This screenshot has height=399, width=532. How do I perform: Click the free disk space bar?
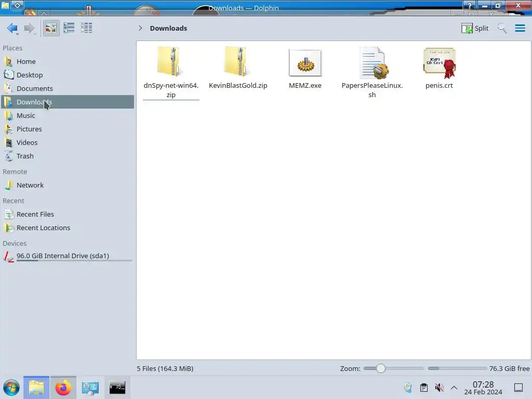[457, 368]
